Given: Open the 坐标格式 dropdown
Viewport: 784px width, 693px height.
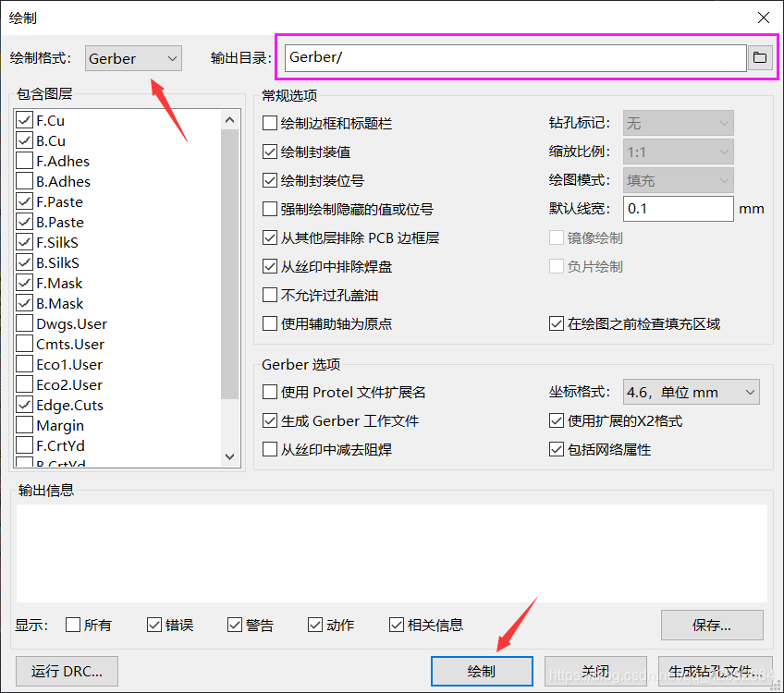Looking at the screenshot, I should click(x=691, y=392).
